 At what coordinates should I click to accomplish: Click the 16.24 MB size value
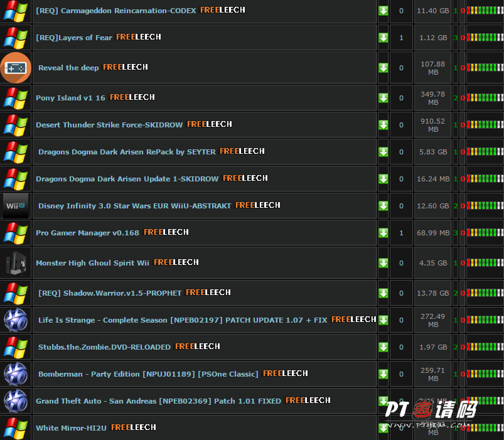(x=433, y=179)
